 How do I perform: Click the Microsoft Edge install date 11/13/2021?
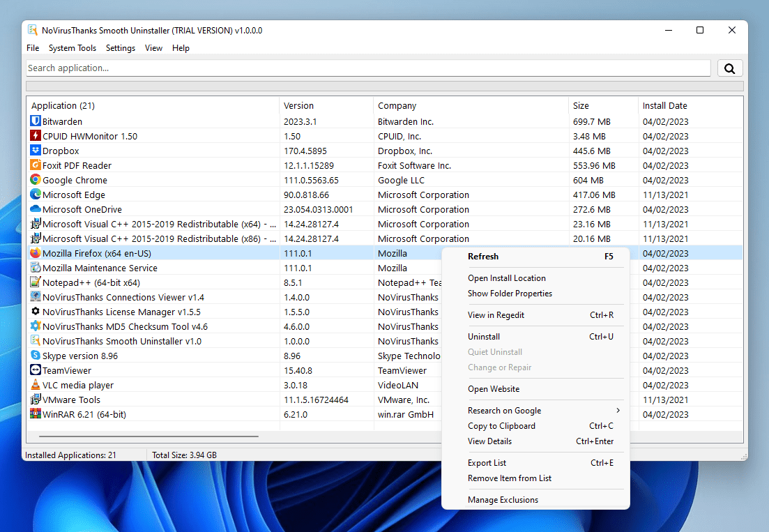[x=666, y=195]
